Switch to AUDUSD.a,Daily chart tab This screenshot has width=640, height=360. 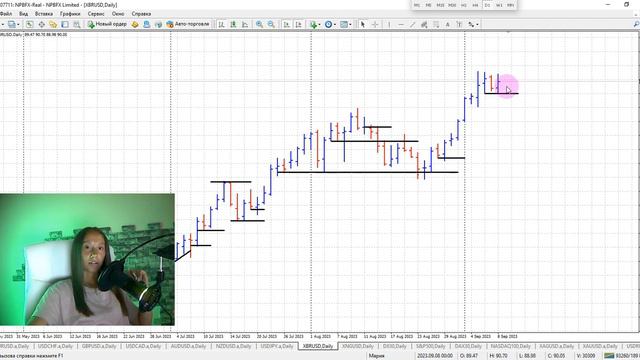[x=188, y=346]
